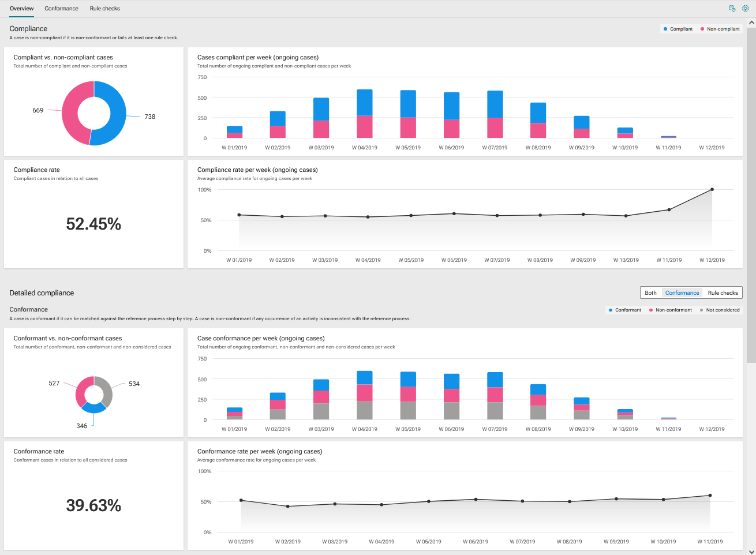Toggle the Non-compliant legend entry

click(720, 29)
